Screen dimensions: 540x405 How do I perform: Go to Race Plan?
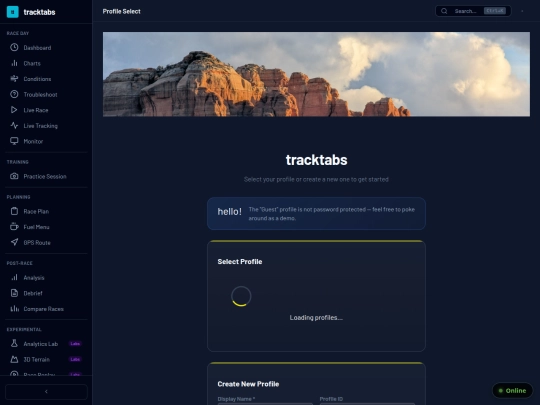coord(46,211)
